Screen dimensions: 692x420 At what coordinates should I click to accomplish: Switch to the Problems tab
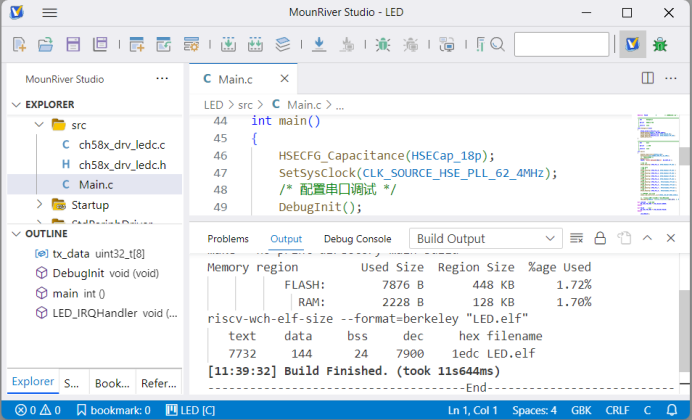[x=228, y=239]
